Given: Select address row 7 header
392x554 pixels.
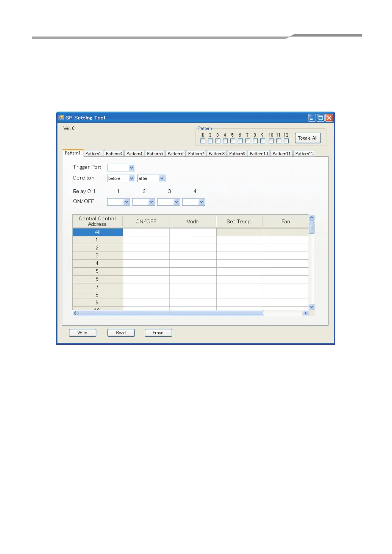Looking at the screenshot, I should (x=98, y=287).
